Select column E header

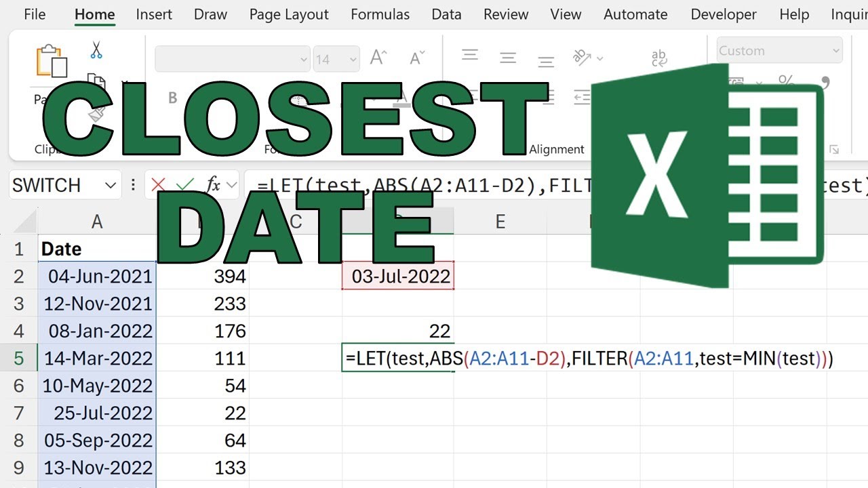[500, 222]
